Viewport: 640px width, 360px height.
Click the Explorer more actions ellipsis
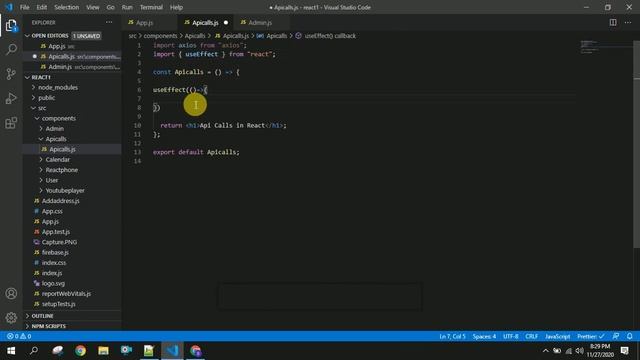pos(109,22)
